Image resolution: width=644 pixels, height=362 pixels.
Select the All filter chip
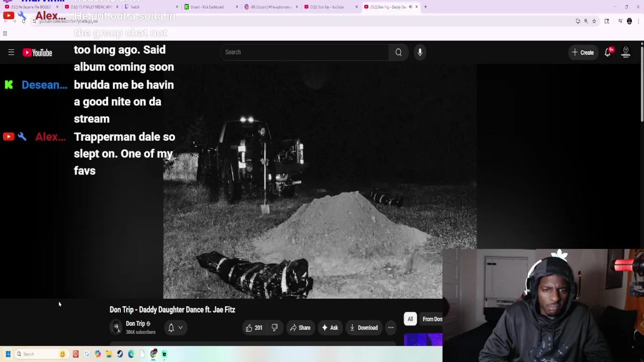click(410, 319)
